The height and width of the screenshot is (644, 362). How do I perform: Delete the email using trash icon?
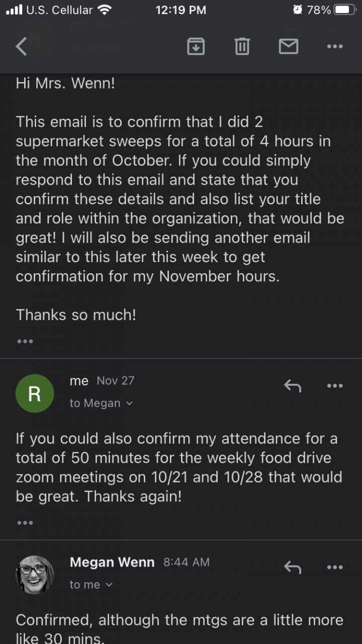coord(242,47)
